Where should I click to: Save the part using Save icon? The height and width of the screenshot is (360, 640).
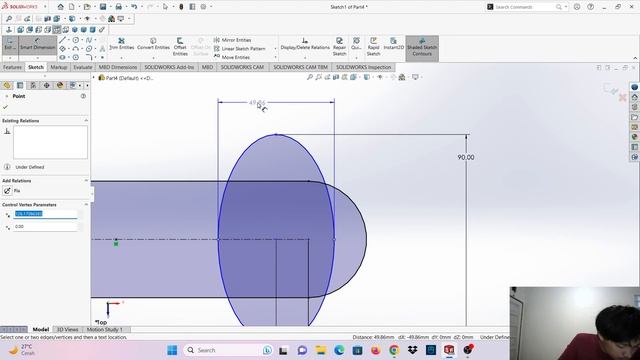(x=103, y=7)
